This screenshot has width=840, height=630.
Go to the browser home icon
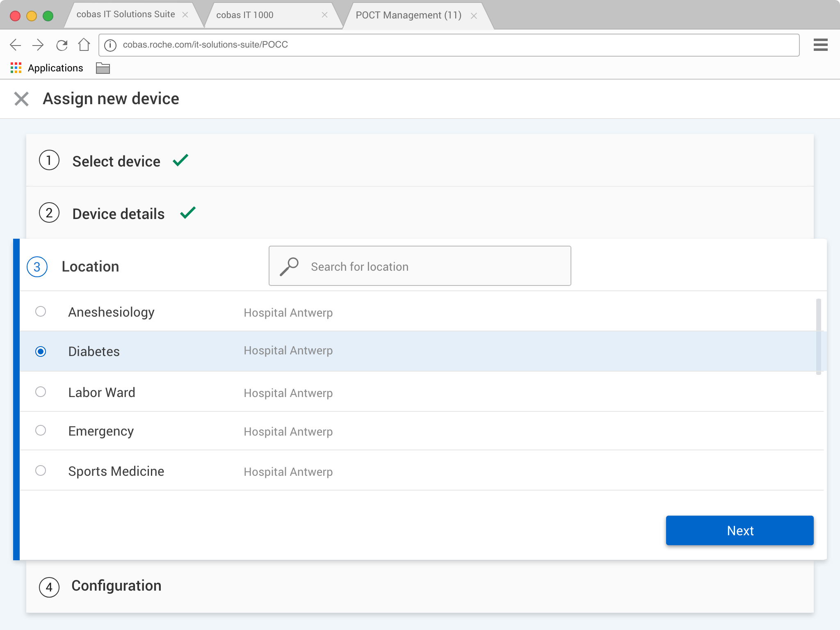pyautogui.click(x=84, y=45)
